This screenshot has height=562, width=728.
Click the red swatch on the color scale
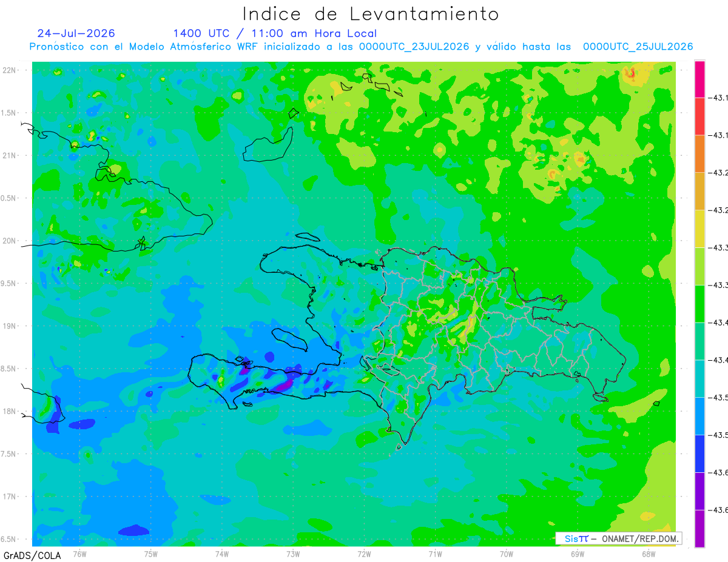699,116
